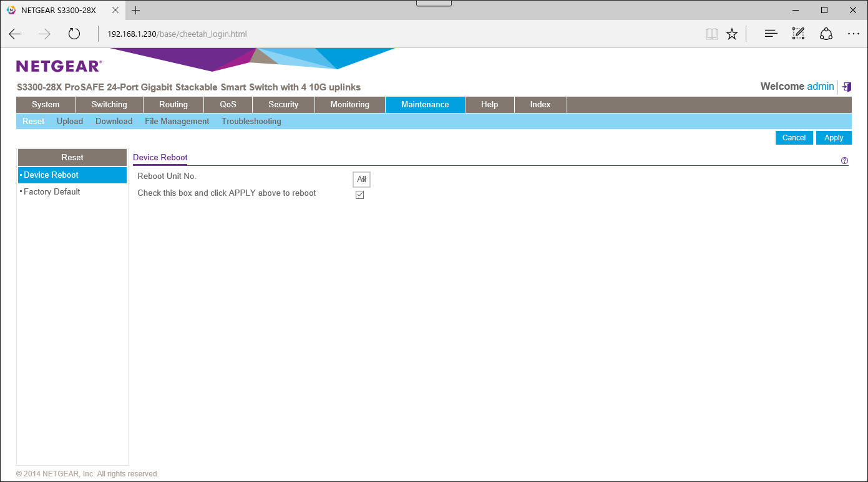Click the logout door icon beside admin

847,87
